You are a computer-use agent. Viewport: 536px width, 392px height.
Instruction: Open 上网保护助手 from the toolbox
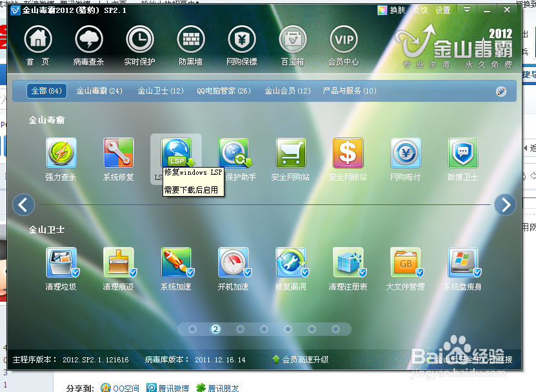233,153
